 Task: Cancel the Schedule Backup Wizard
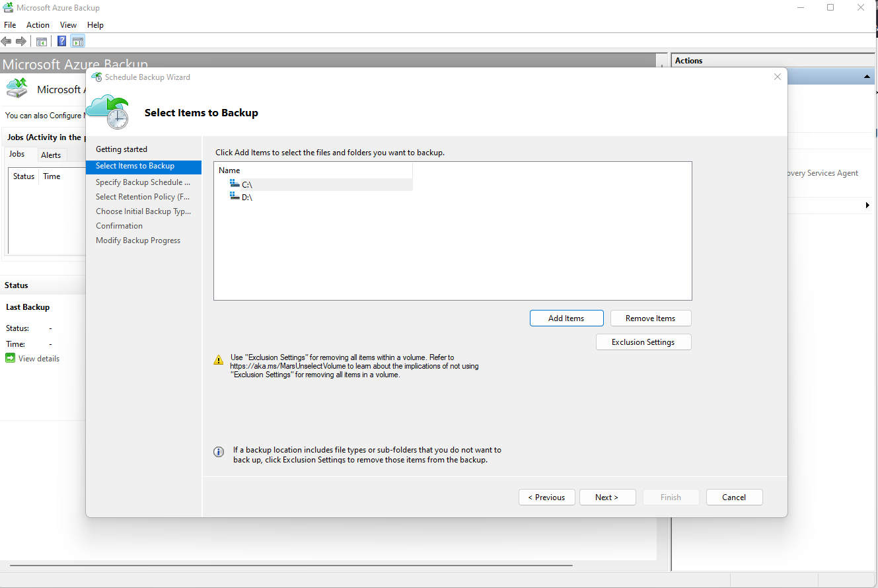coord(734,497)
